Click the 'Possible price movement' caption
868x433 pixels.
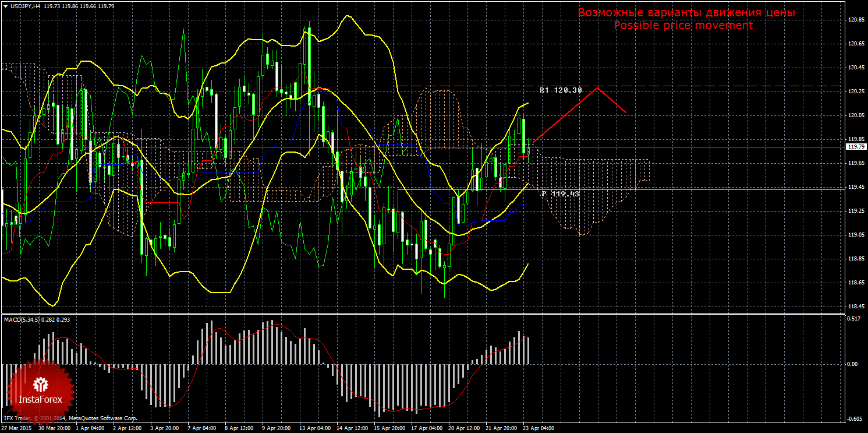683,26
